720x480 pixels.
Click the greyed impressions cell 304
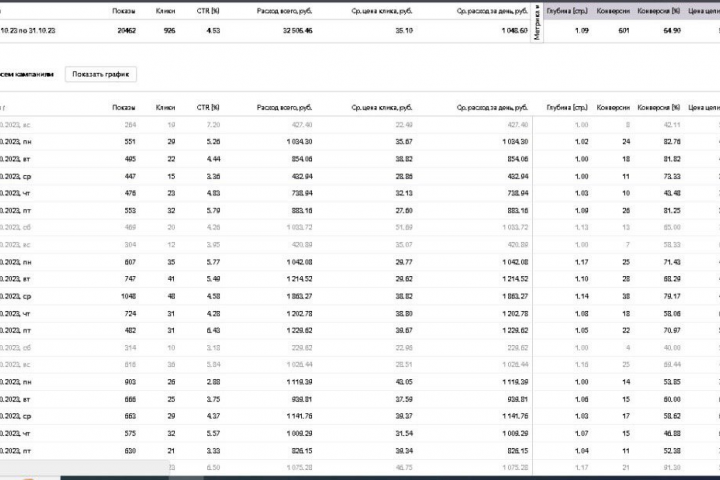click(x=130, y=245)
